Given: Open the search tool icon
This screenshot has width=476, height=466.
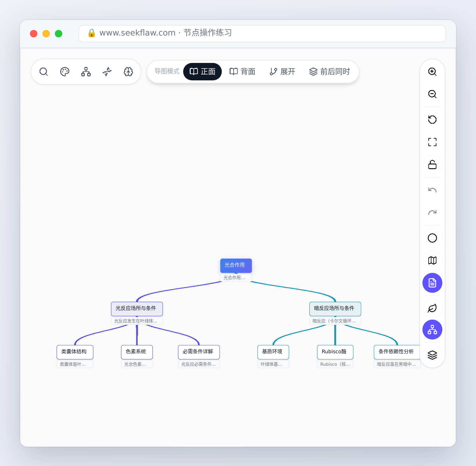Looking at the screenshot, I should (44, 72).
